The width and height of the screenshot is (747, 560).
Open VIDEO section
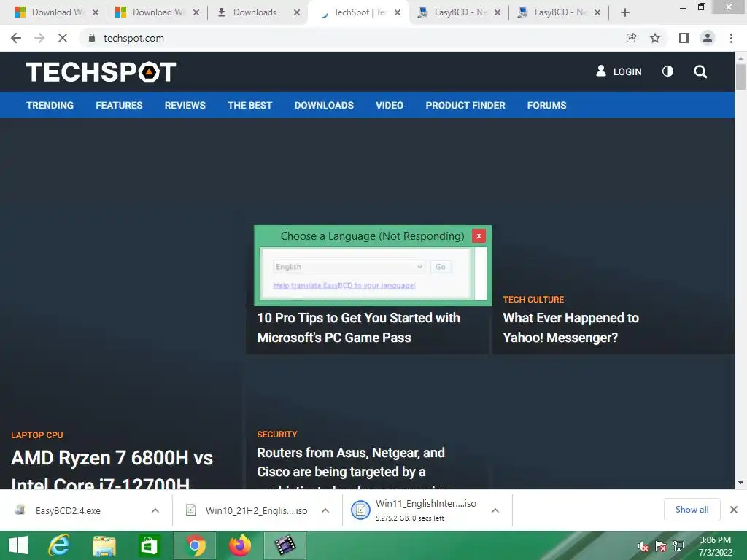[390, 105]
